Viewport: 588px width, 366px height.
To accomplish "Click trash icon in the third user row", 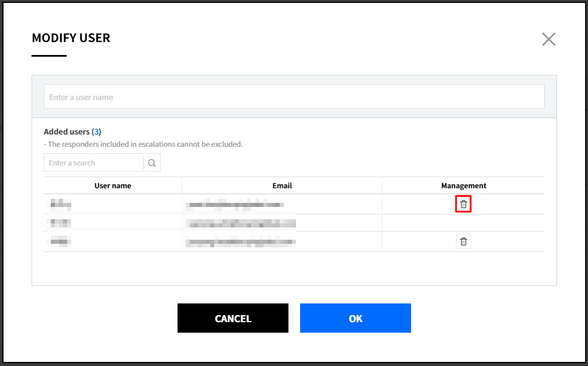I will click(x=464, y=241).
